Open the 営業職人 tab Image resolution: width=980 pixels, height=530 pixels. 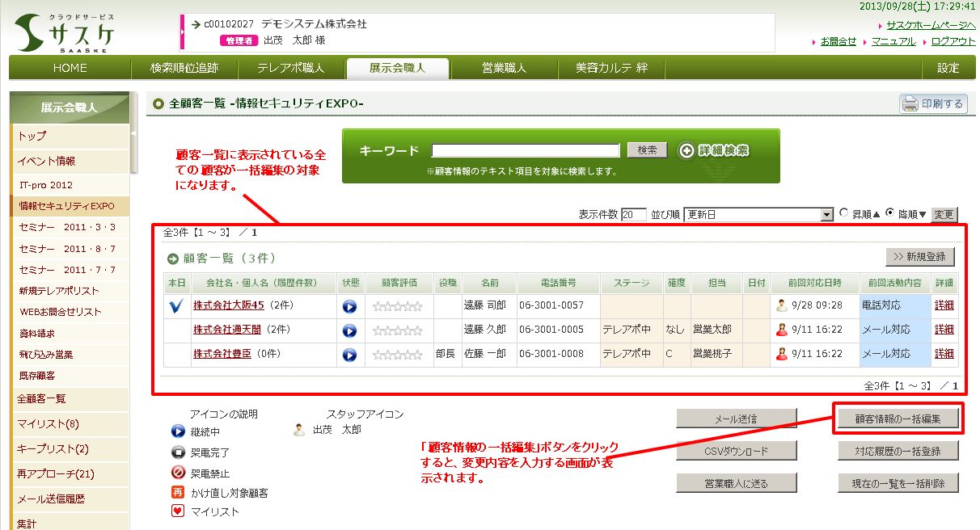point(503,68)
